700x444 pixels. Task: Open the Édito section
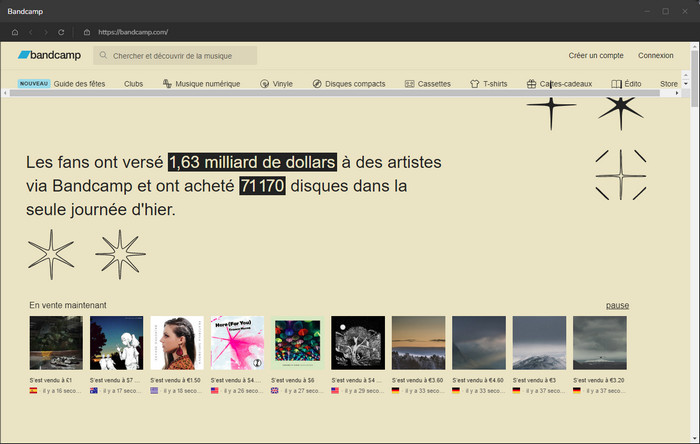coord(633,84)
